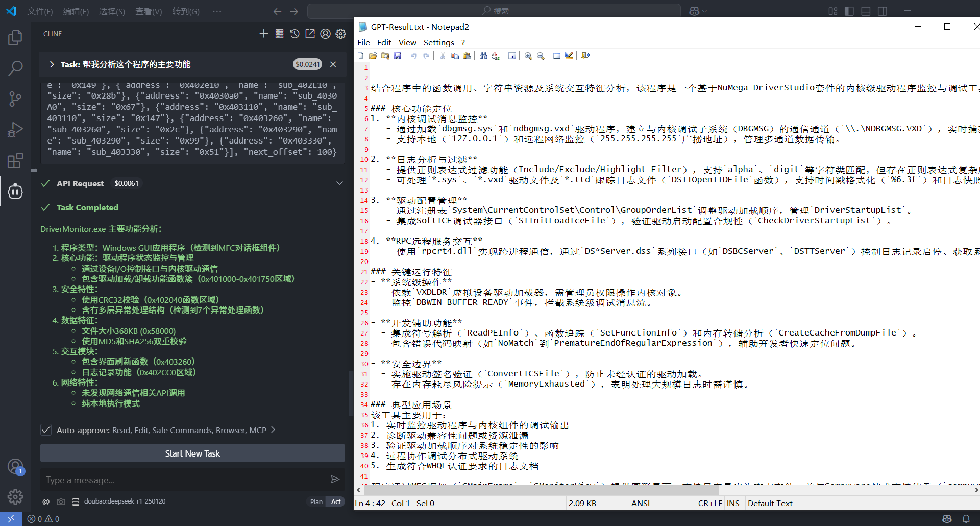Expand the Task header chevron

52,64
